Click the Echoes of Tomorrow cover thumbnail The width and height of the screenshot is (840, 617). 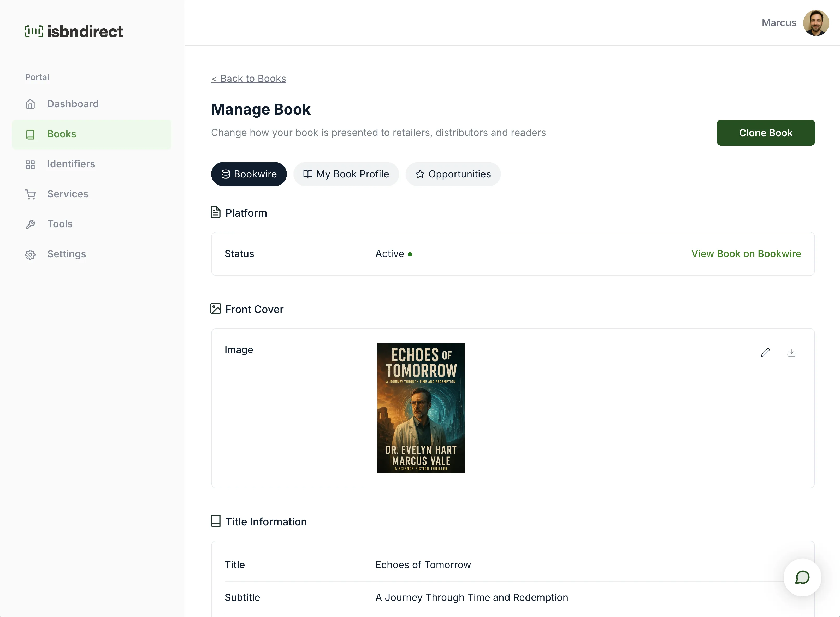(421, 408)
